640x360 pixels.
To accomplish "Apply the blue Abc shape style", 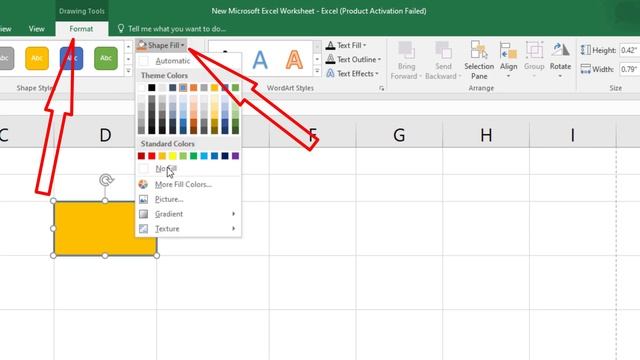I will pyautogui.click(x=71, y=58).
